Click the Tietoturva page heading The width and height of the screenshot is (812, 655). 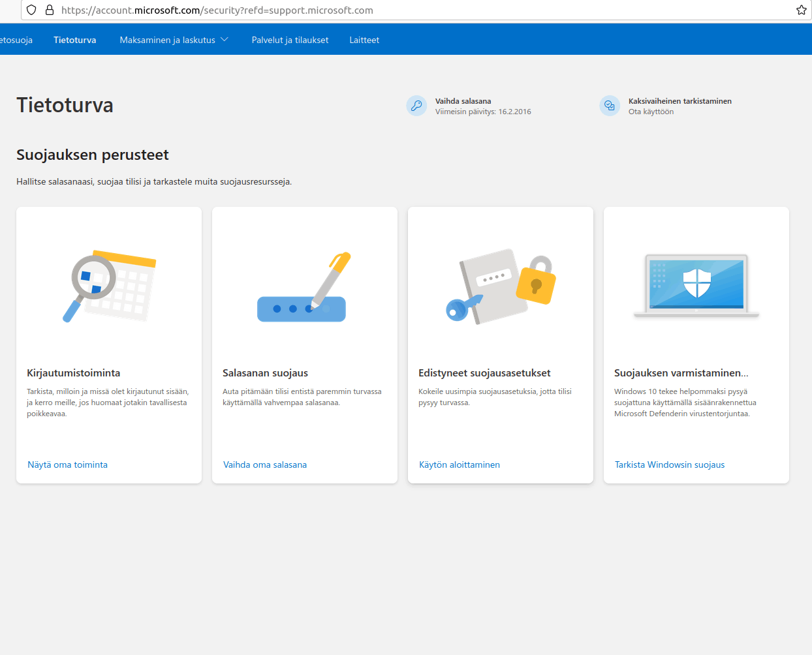point(65,105)
